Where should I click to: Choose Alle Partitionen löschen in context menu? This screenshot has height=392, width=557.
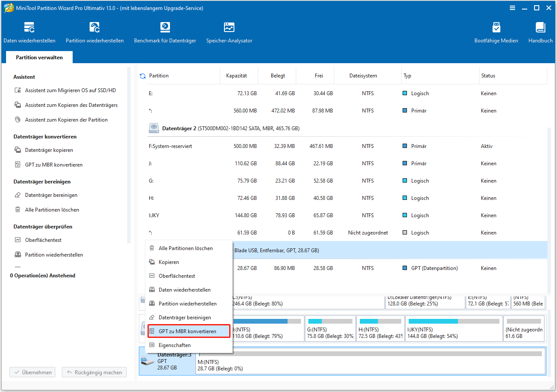186,248
